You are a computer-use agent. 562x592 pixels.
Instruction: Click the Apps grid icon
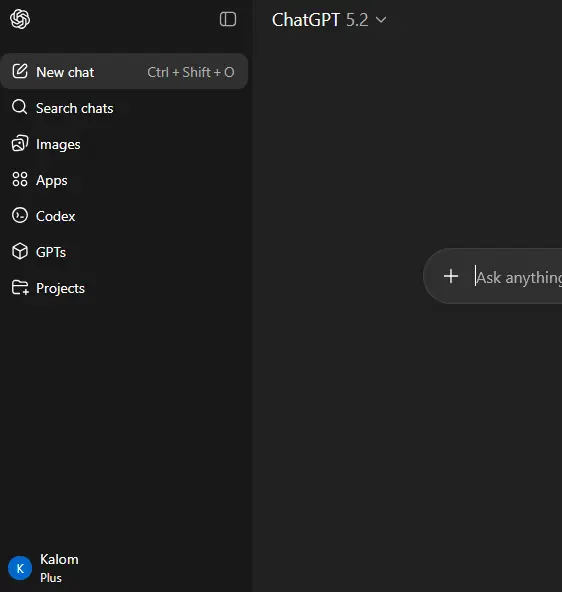[20, 179]
